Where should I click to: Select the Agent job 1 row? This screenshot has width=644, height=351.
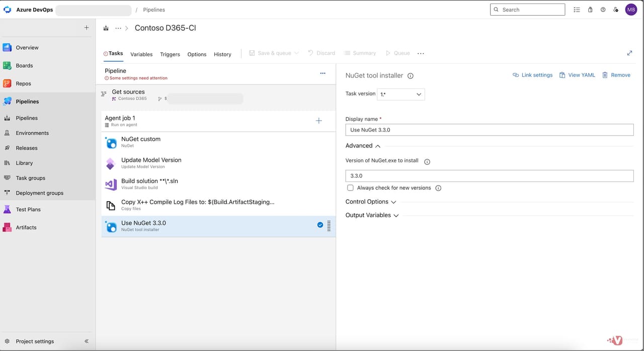218,121
